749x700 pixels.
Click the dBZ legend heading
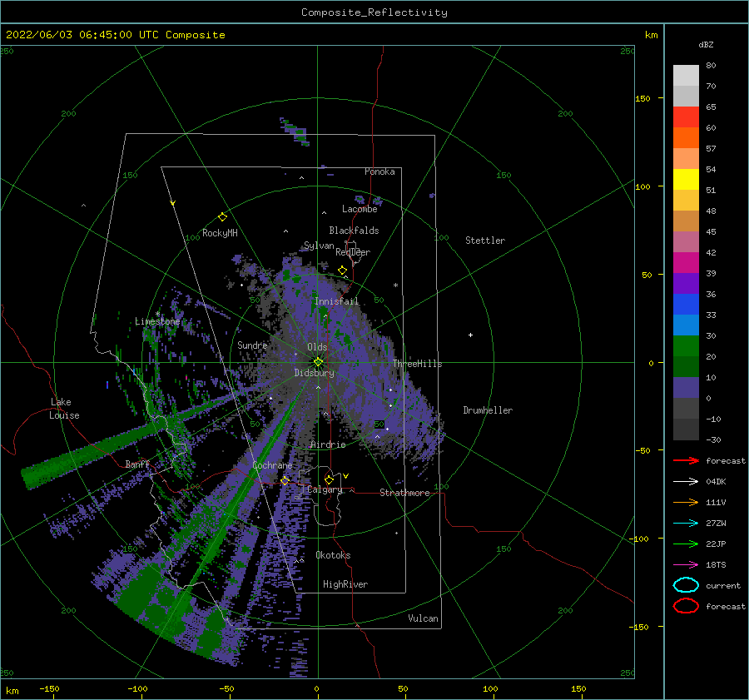click(706, 44)
